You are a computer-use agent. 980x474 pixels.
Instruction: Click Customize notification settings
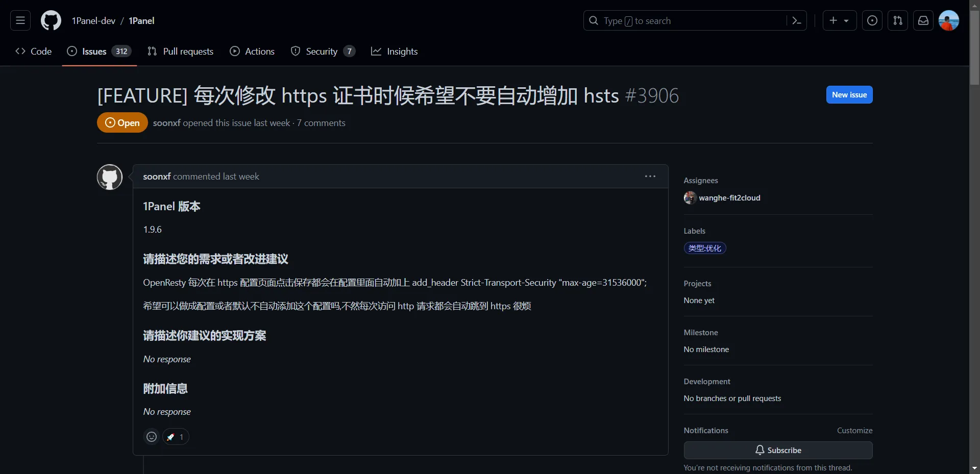pos(854,431)
